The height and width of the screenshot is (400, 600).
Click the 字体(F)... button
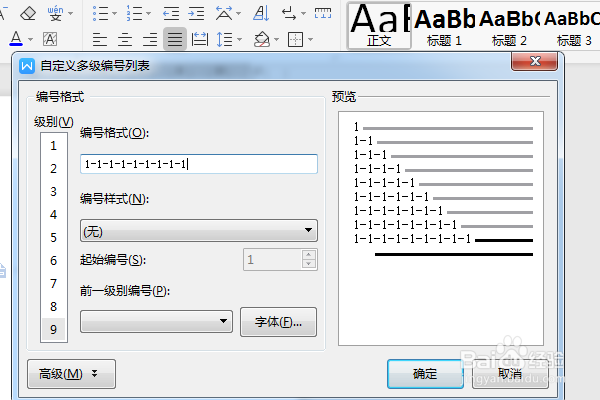pyautogui.click(x=278, y=322)
